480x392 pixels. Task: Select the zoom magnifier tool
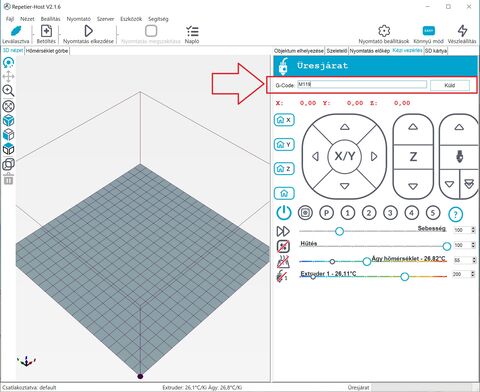tap(8, 91)
